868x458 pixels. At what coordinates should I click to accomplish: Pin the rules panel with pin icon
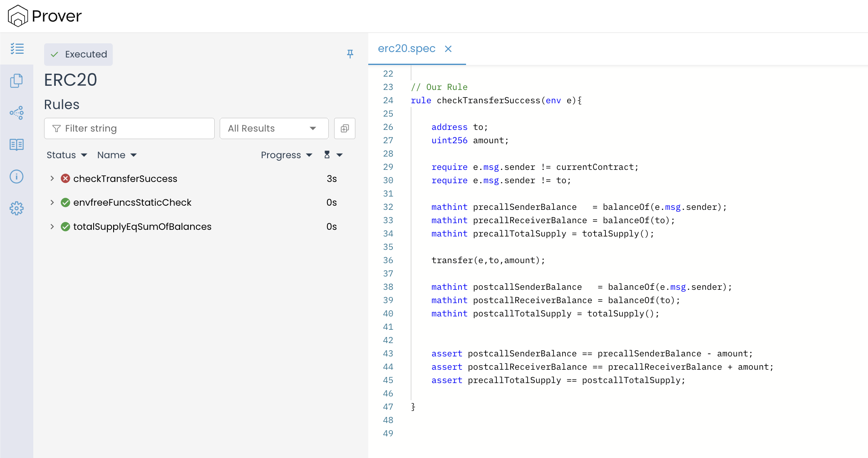[x=350, y=54]
